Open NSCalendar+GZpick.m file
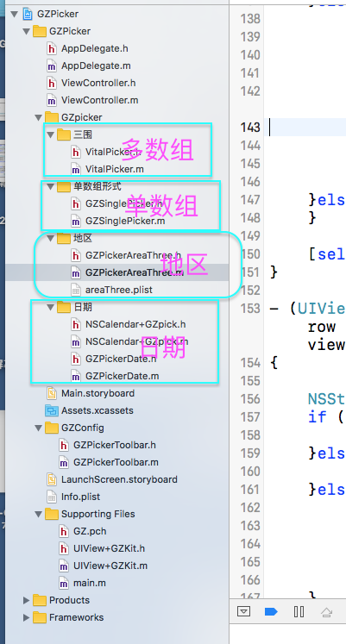346x644 pixels. 137,341
